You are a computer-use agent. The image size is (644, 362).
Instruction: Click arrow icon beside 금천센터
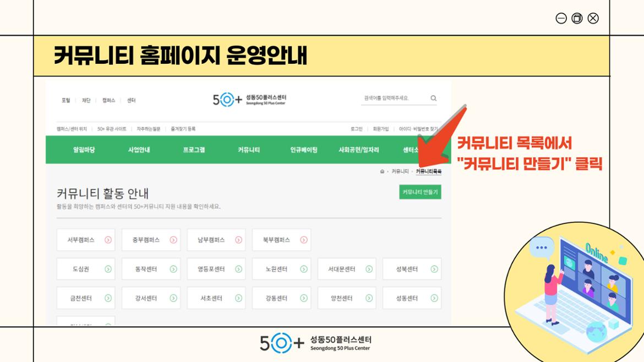pos(108,298)
